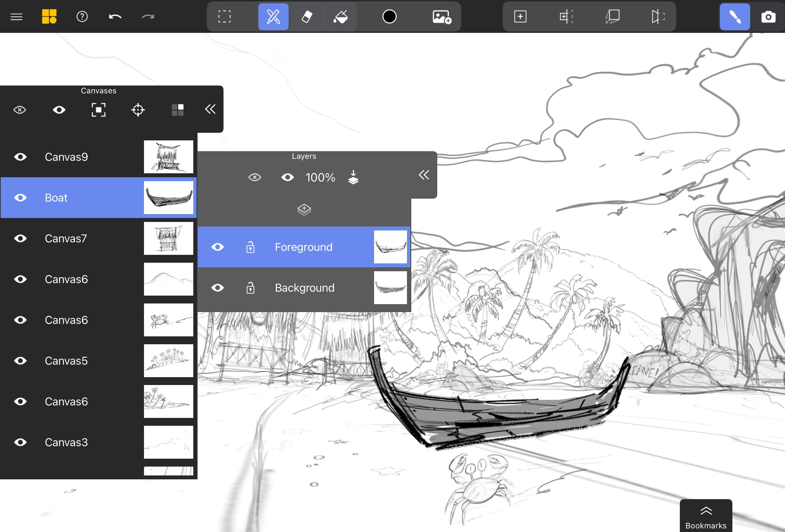Toggle visibility of the Boat canvas
The width and height of the screenshot is (785, 532).
20,198
